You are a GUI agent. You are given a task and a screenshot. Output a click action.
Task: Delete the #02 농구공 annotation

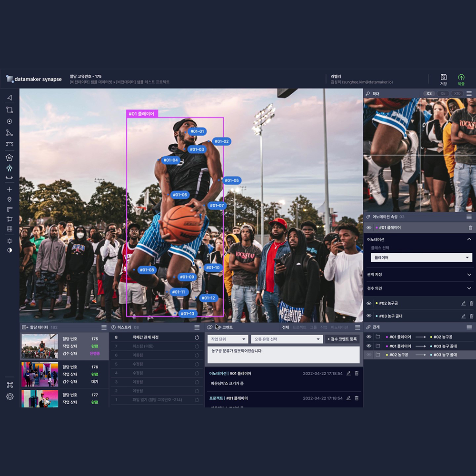471,303
